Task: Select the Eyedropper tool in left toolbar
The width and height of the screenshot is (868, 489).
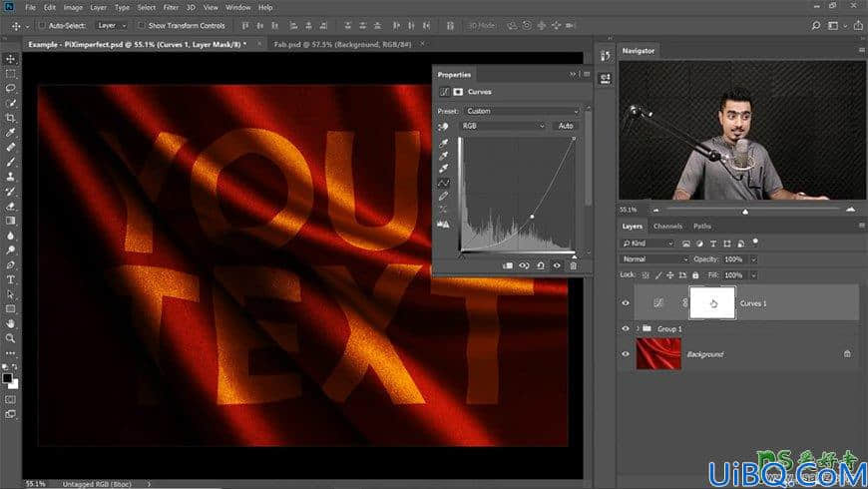Action: (x=11, y=133)
